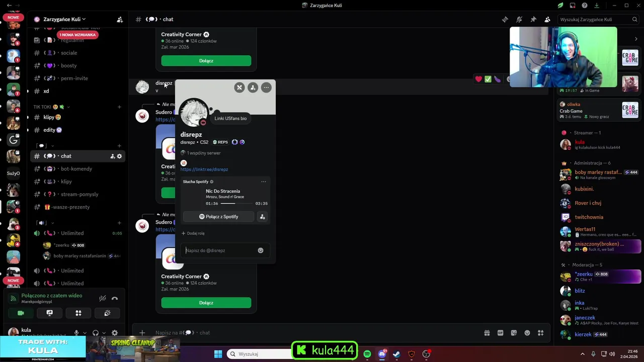The width and height of the screenshot is (644, 362).
Task: Collapse the TIK TOKI category
Action: point(52,107)
